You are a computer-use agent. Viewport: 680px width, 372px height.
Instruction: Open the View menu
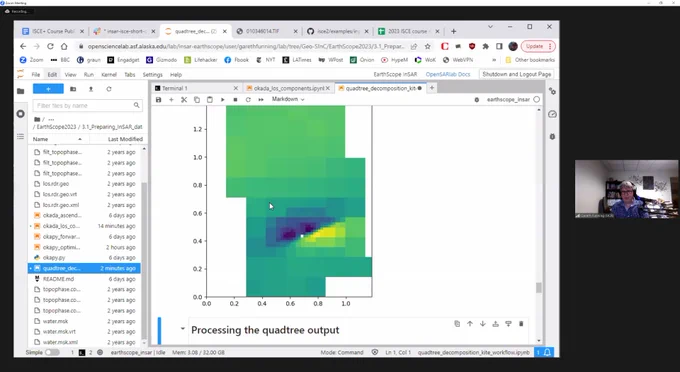pyautogui.click(x=70, y=75)
